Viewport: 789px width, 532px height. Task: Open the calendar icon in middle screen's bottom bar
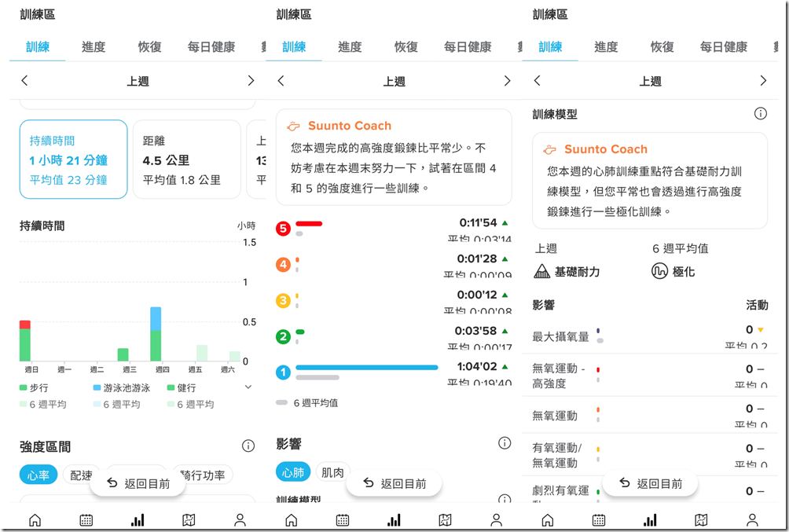[343, 520]
